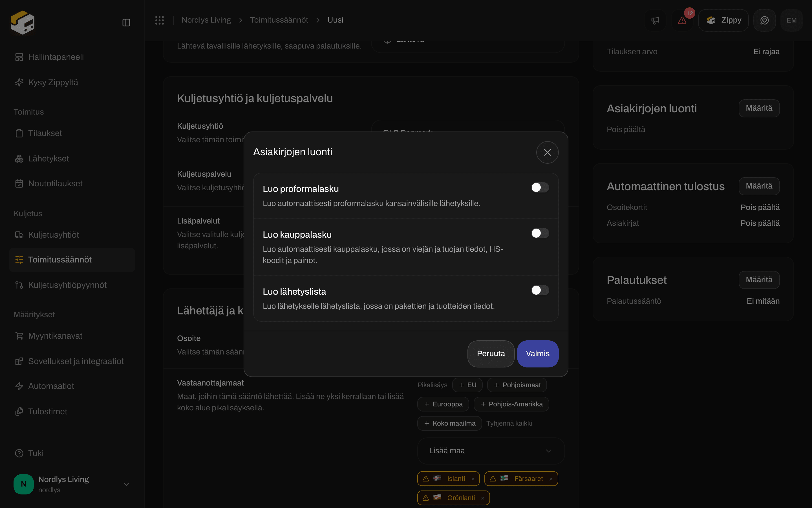Click Määritä for Automaattinen tulostus
Viewport: 812px width, 508px height.
[759, 186]
